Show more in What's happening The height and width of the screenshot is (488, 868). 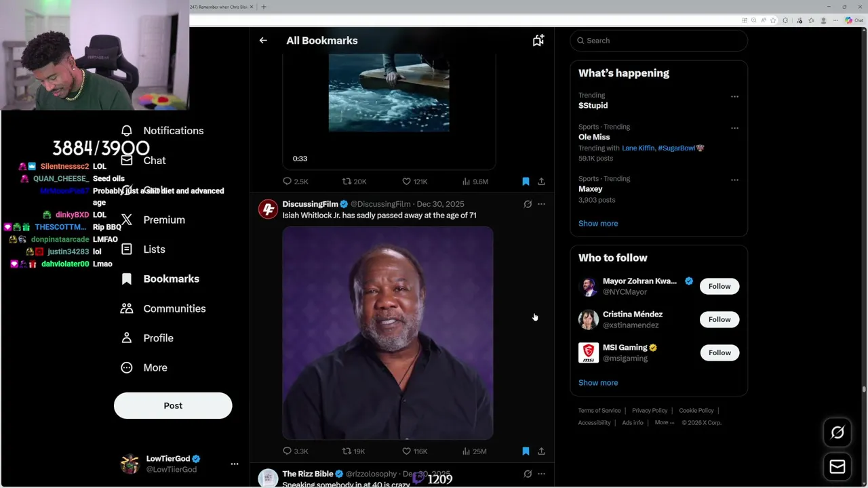pos(598,224)
